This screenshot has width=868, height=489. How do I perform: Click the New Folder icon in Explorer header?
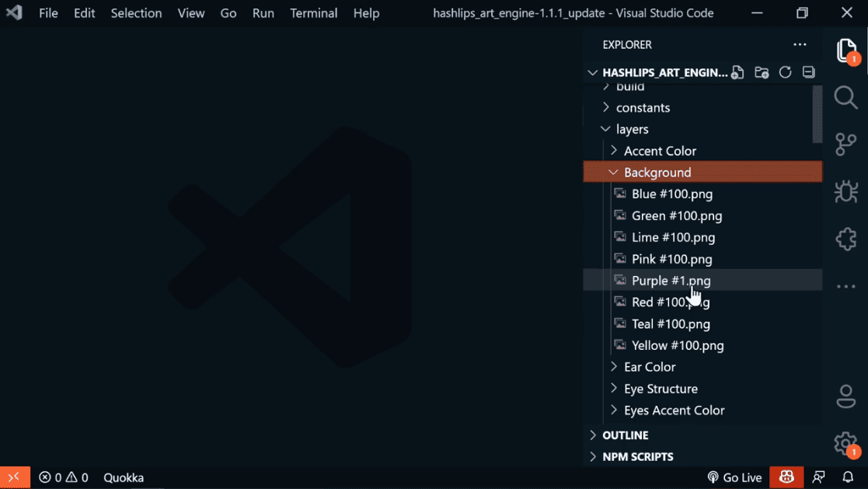(x=762, y=72)
